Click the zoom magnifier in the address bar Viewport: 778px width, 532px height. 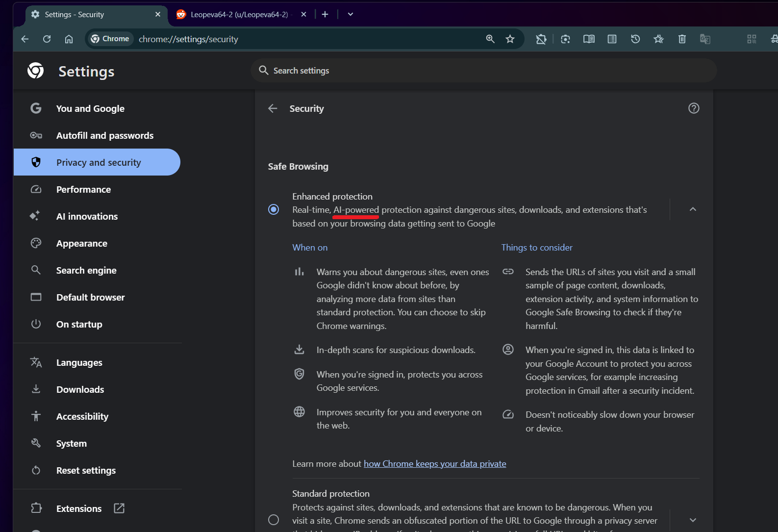pyautogui.click(x=490, y=39)
